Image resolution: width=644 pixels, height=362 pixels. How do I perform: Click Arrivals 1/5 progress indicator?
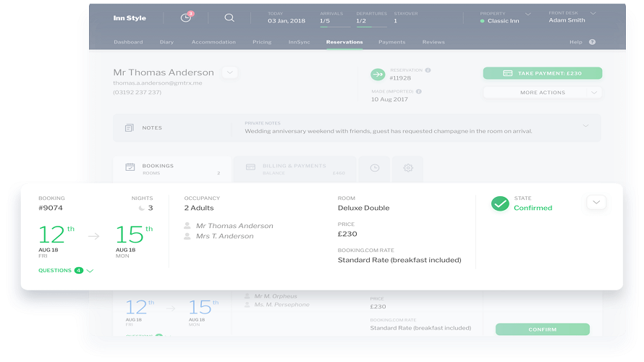pos(335,20)
